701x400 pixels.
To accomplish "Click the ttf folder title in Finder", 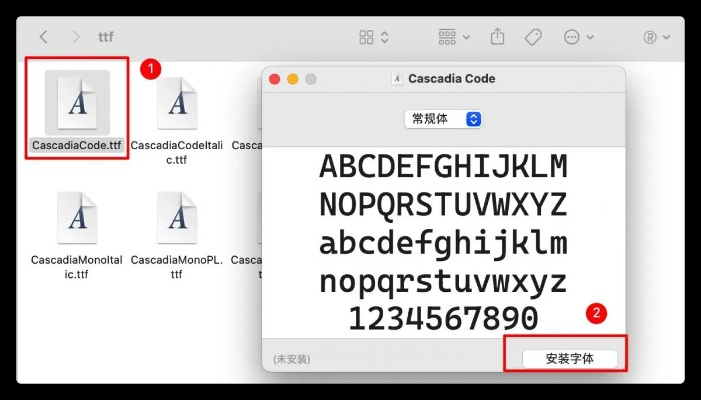I will pos(106,37).
